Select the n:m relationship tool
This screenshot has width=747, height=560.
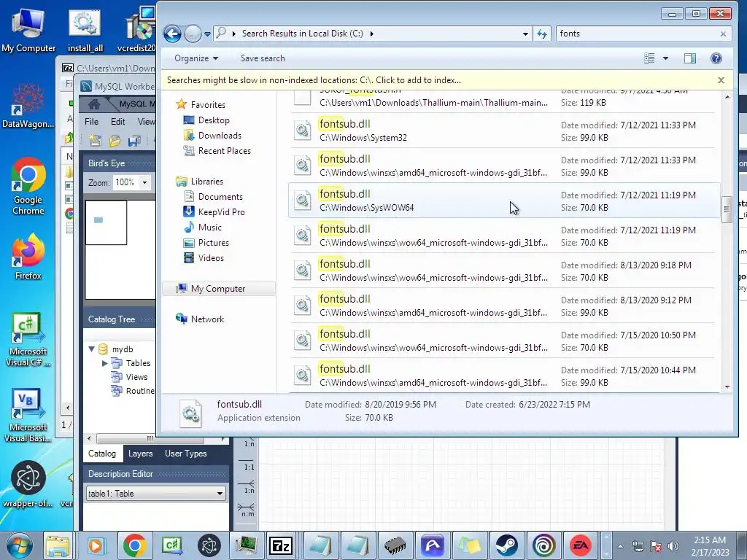click(x=248, y=509)
